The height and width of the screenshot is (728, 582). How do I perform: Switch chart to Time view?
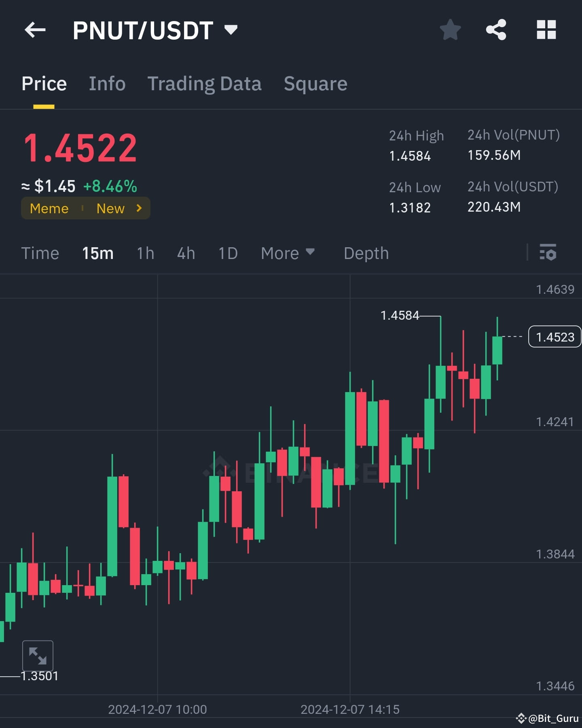point(40,253)
